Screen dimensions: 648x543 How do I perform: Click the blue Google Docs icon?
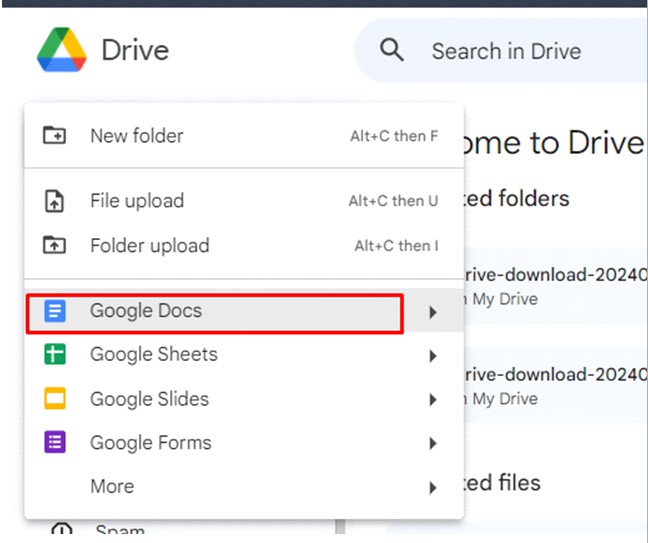click(x=55, y=311)
